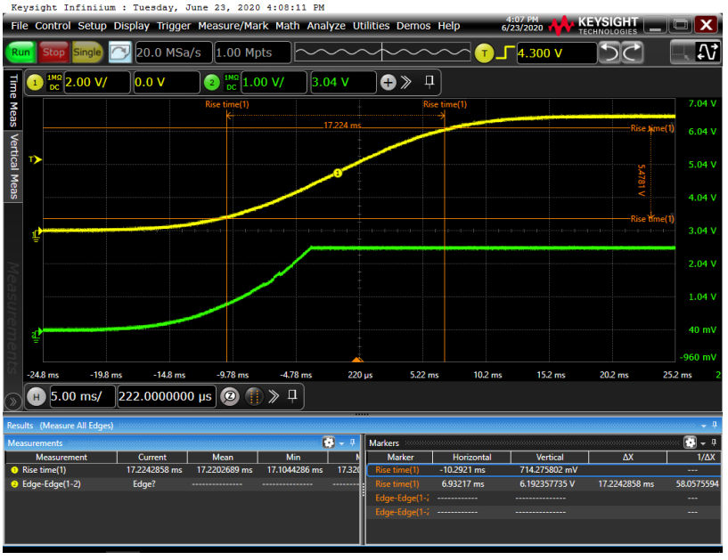Click the 5.00 ms/ timebase field
The image size is (728, 560).
(82, 396)
